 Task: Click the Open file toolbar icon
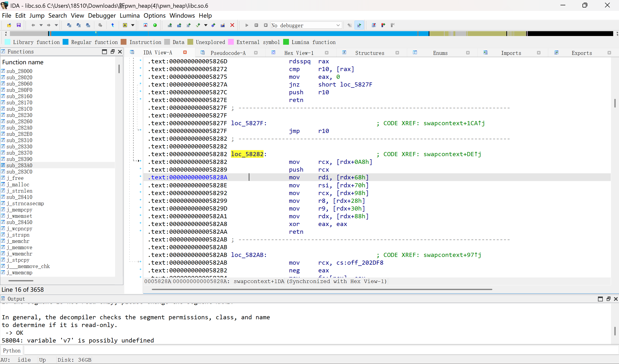[x=9, y=25]
